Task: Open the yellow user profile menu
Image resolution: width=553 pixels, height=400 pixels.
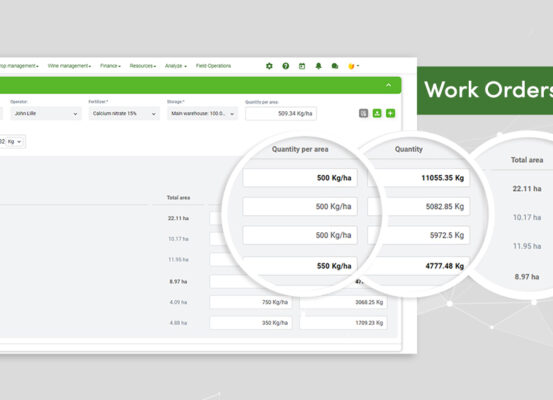Action: (x=353, y=66)
